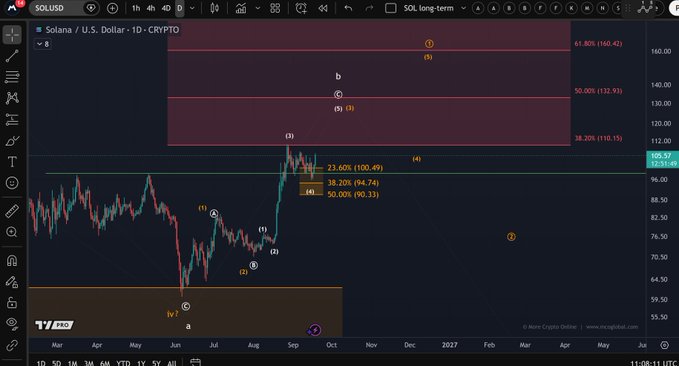Click the purple lightning event icon
The height and width of the screenshot is (366, 679).
(315, 330)
